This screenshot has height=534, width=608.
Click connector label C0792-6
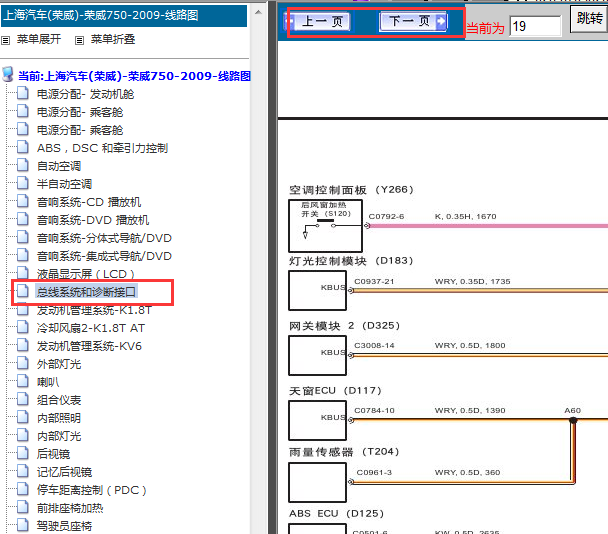click(x=386, y=216)
